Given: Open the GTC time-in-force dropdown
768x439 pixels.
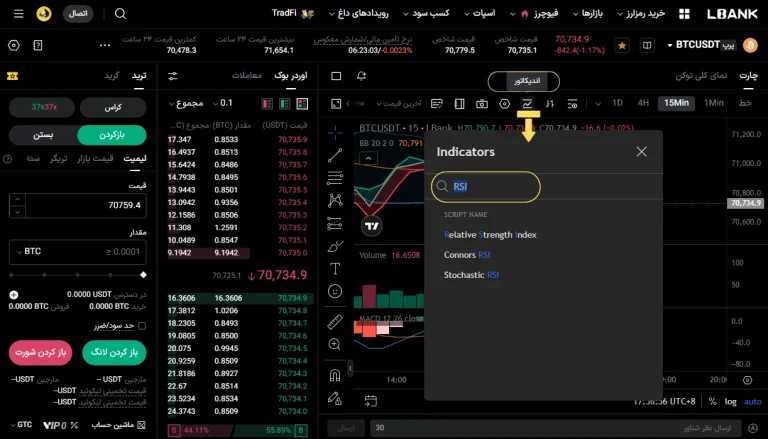Looking at the screenshot, I should (21, 425).
